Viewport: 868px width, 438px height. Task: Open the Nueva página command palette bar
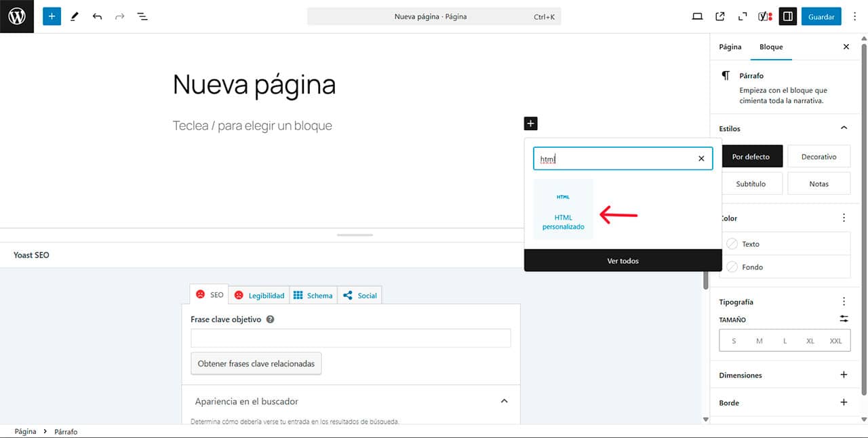click(x=434, y=16)
